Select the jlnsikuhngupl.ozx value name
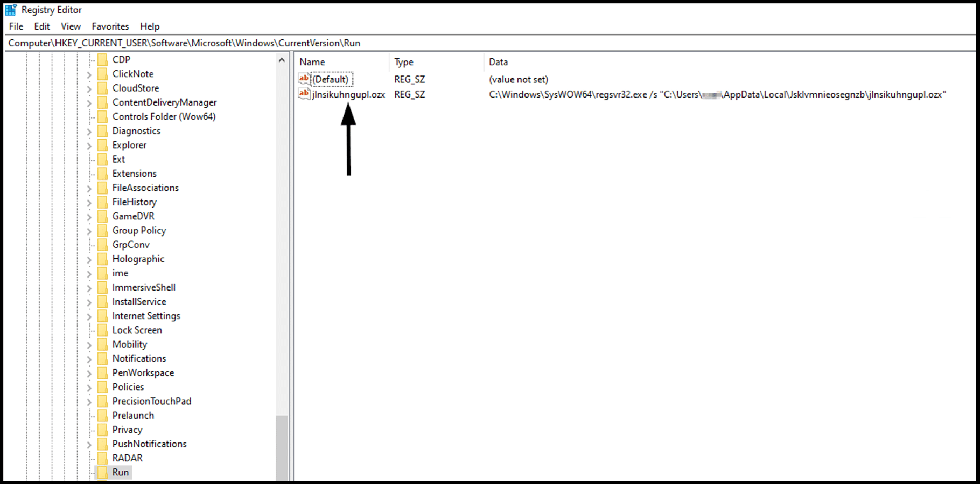980x484 pixels. pos(348,94)
